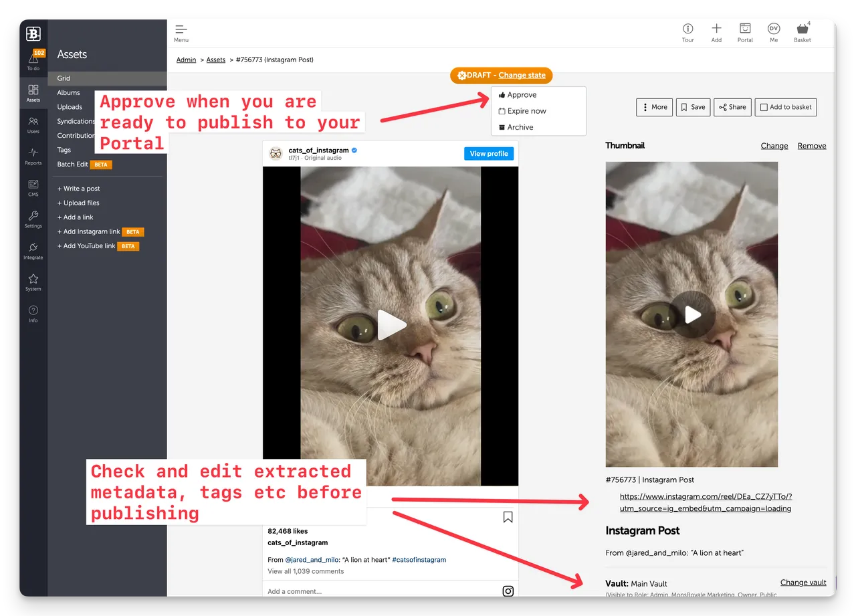Start the Tour from the top bar
This screenshot has width=856, height=616.
[687, 31]
